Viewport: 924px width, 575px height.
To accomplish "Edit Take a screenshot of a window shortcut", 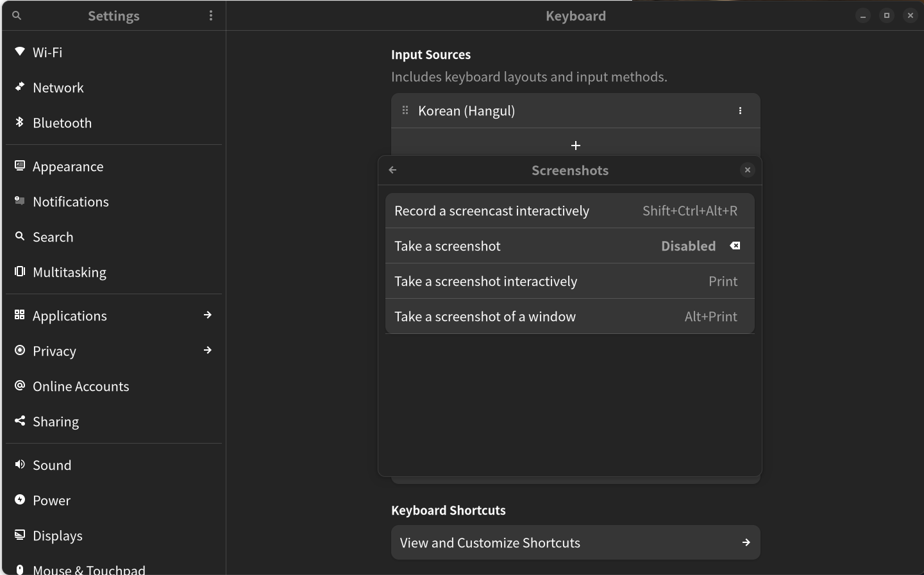I will click(570, 316).
